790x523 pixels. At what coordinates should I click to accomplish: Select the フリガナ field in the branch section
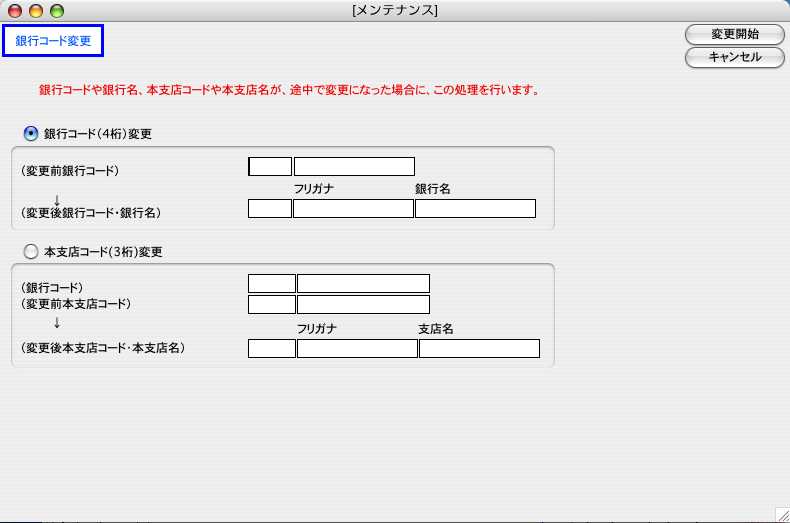(357, 349)
